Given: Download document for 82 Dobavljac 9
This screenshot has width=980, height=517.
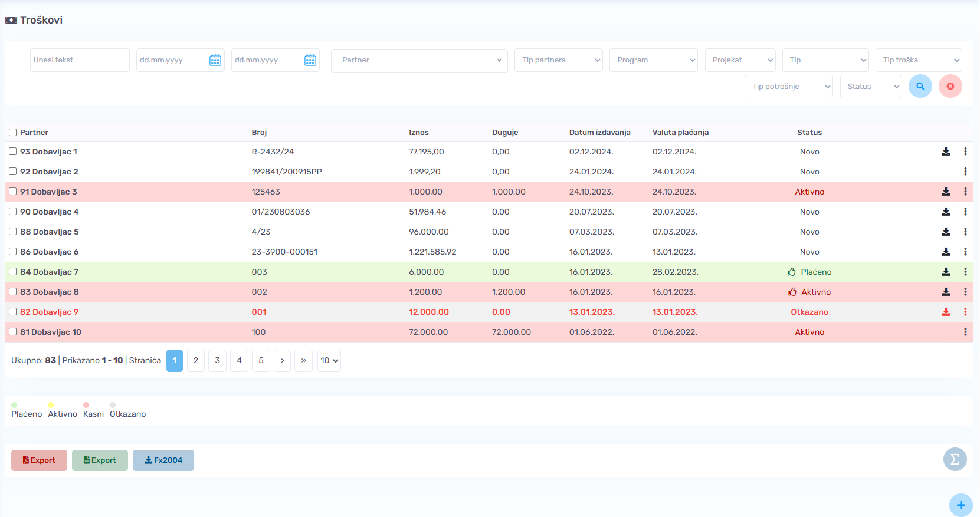Looking at the screenshot, I should (946, 312).
